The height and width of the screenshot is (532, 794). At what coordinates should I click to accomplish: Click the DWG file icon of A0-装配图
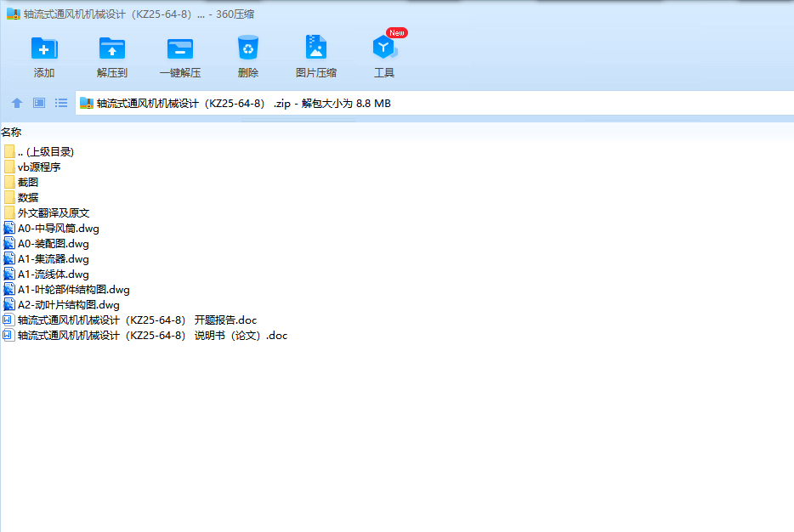coord(9,243)
